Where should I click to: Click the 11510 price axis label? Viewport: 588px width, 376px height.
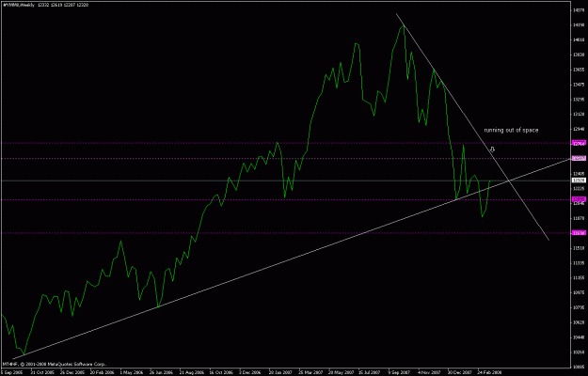578,248
